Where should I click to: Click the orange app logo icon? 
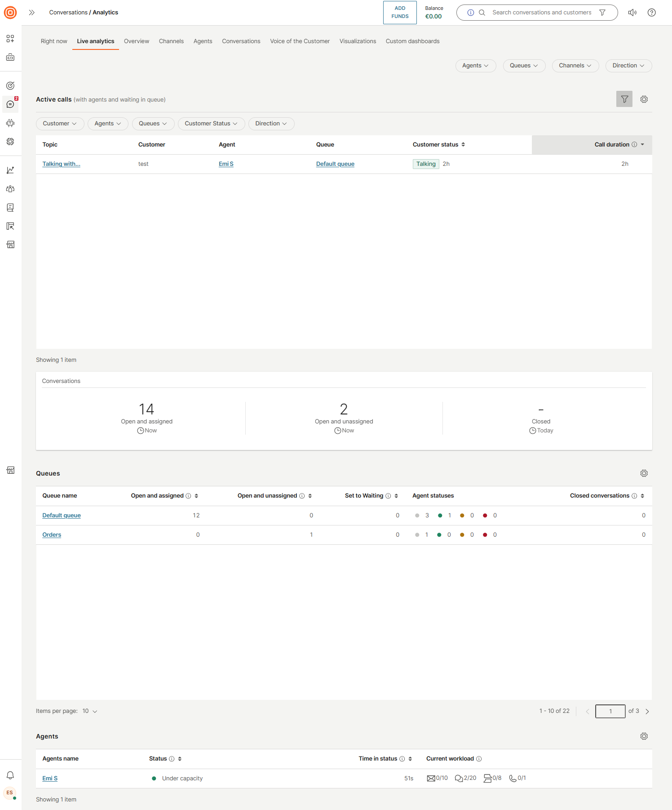[x=10, y=13]
